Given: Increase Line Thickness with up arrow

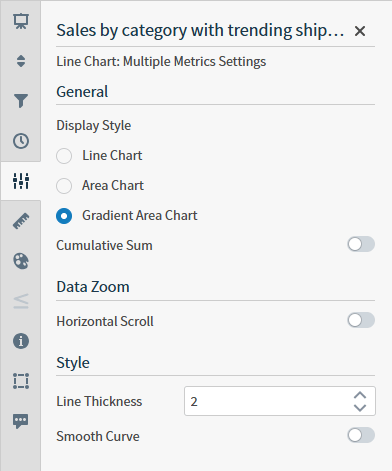Looking at the screenshot, I should [x=360, y=395].
